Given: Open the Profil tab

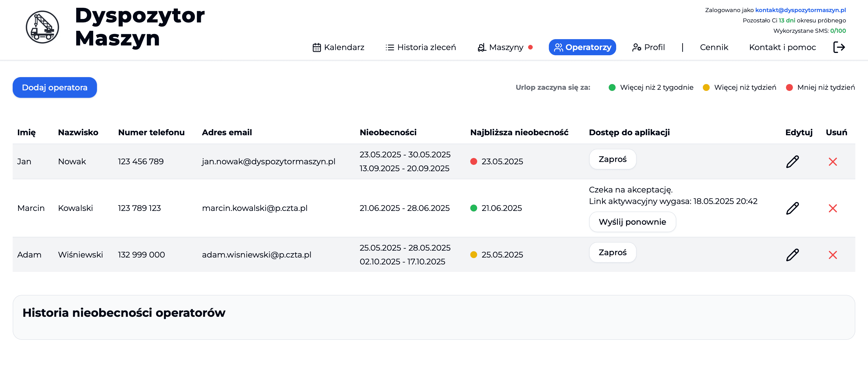Looking at the screenshot, I should pos(648,47).
